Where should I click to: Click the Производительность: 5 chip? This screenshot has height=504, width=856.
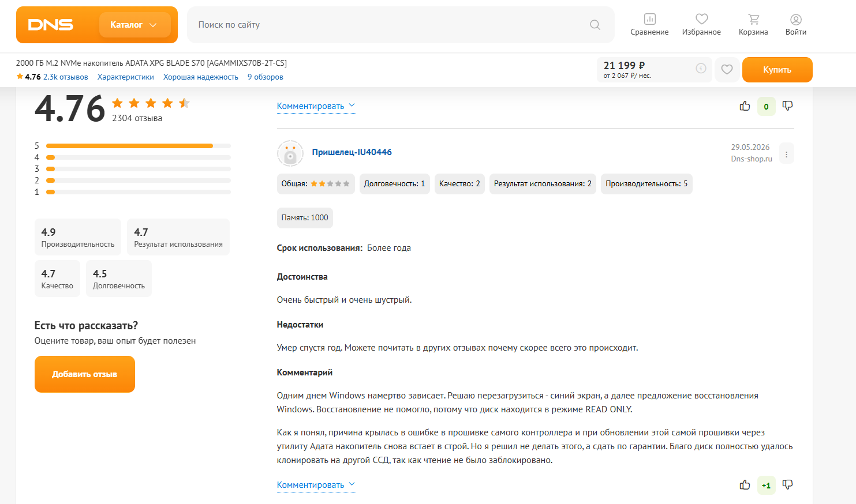[x=646, y=184]
